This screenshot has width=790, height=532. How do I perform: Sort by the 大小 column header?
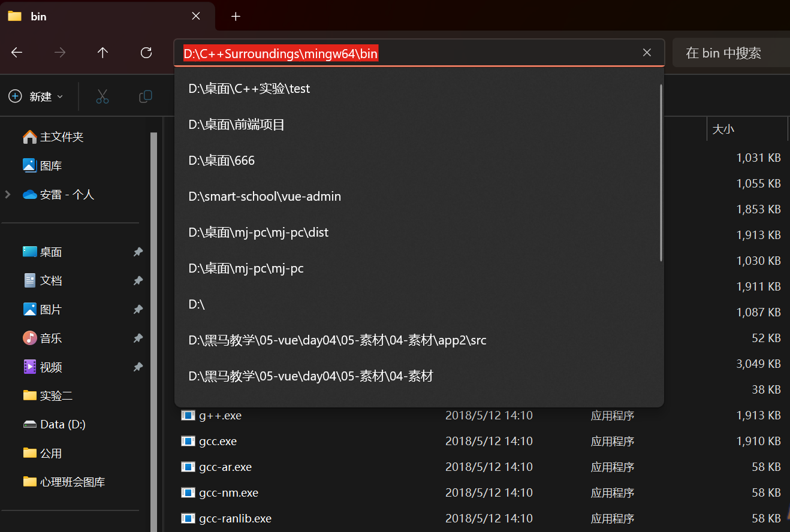(747, 129)
